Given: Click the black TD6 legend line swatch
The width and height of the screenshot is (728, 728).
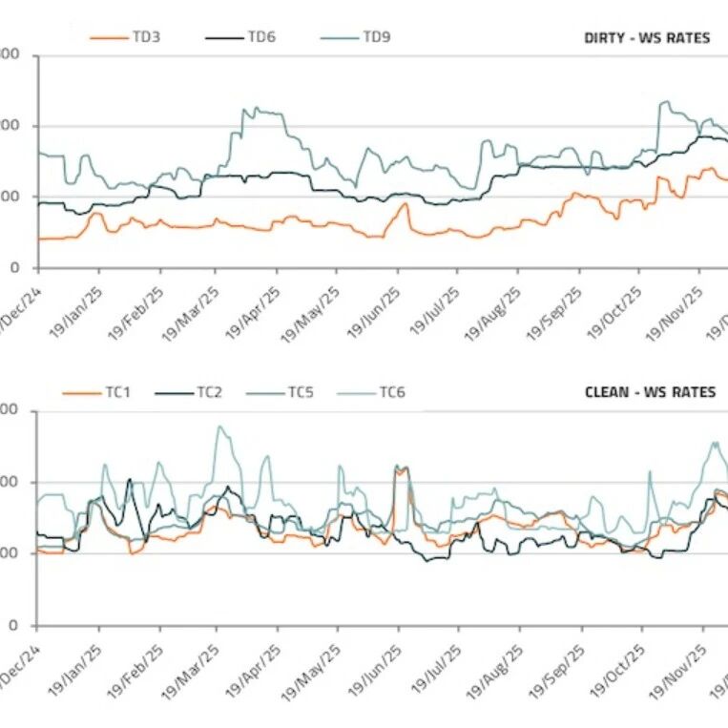Looking at the screenshot, I should pos(224,37).
